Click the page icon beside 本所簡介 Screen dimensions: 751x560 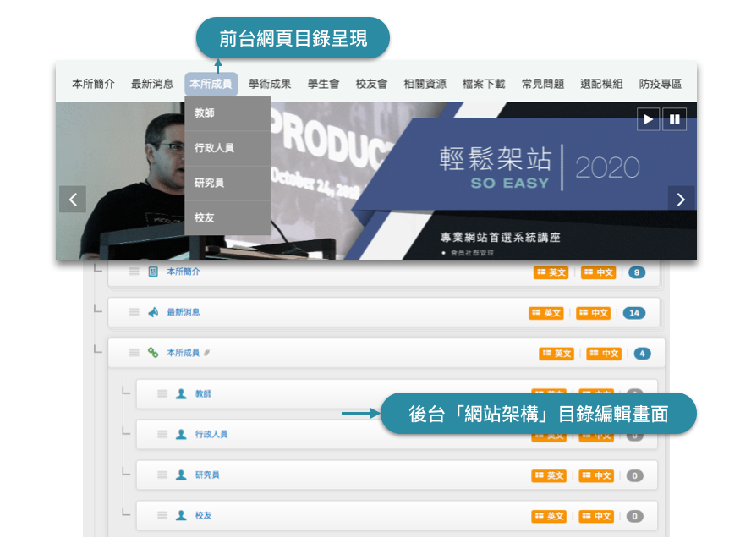[x=153, y=272]
